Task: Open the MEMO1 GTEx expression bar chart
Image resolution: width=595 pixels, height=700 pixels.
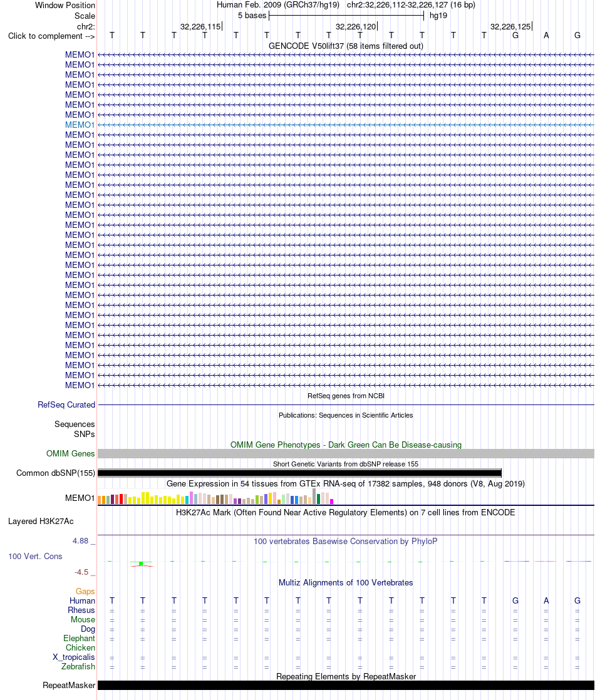Action: pyautogui.click(x=215, y=497)
